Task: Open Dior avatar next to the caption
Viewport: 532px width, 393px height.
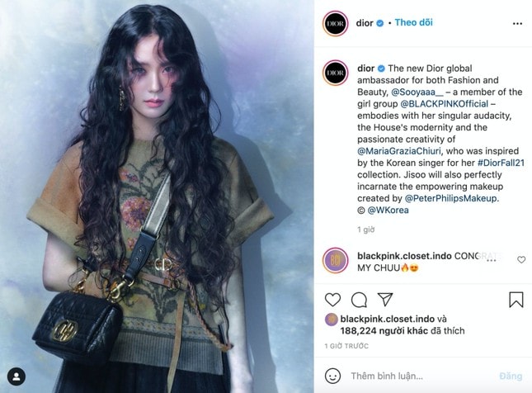Action: pyautogui.click(x=335, y=73)
